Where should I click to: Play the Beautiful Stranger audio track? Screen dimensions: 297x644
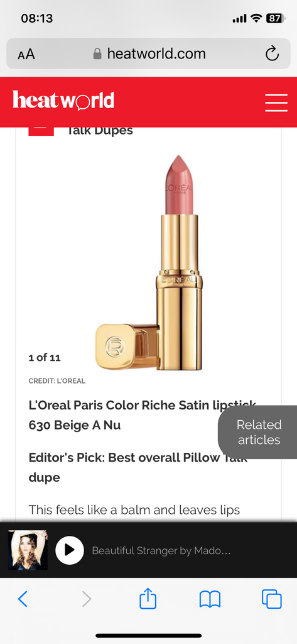(70, 550)
